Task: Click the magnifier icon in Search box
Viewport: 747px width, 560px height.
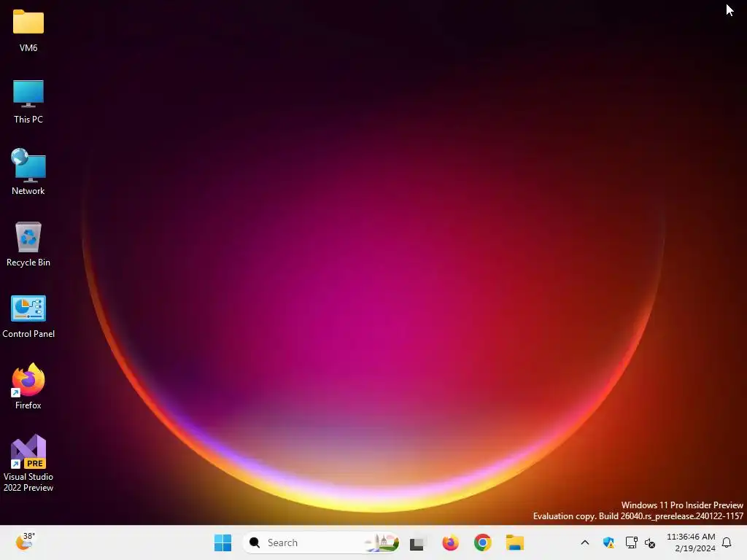Action: [x=255, y=542]
